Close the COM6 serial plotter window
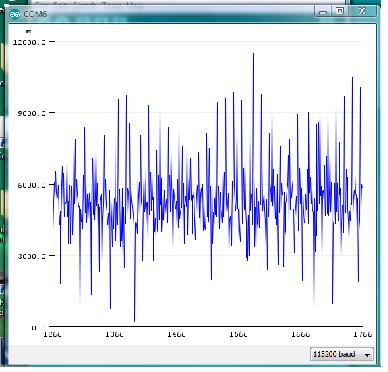Screen dimensions: 388x372 coord(362,11)
